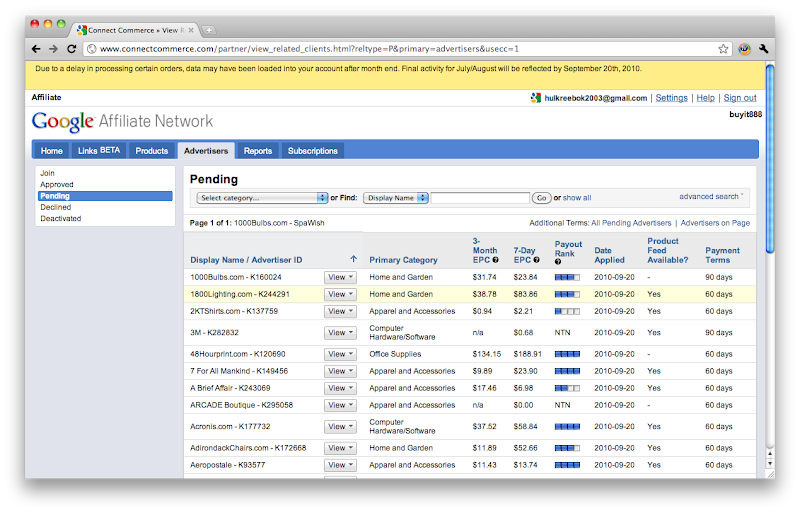Screen dimensions: 800x513
Task: Bookmark page using the star icon
Action: tap(723, 48)
